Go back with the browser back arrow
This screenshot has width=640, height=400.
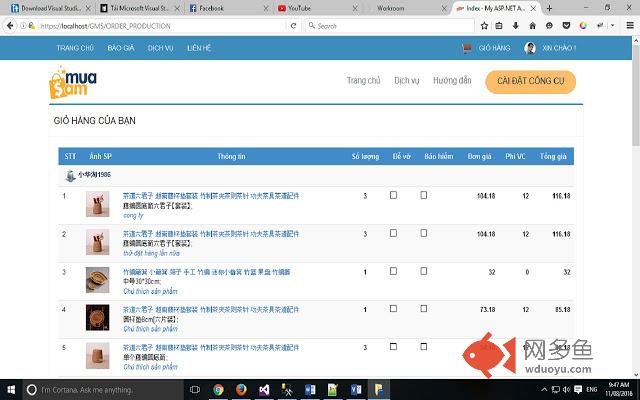(x=10, y=26)
